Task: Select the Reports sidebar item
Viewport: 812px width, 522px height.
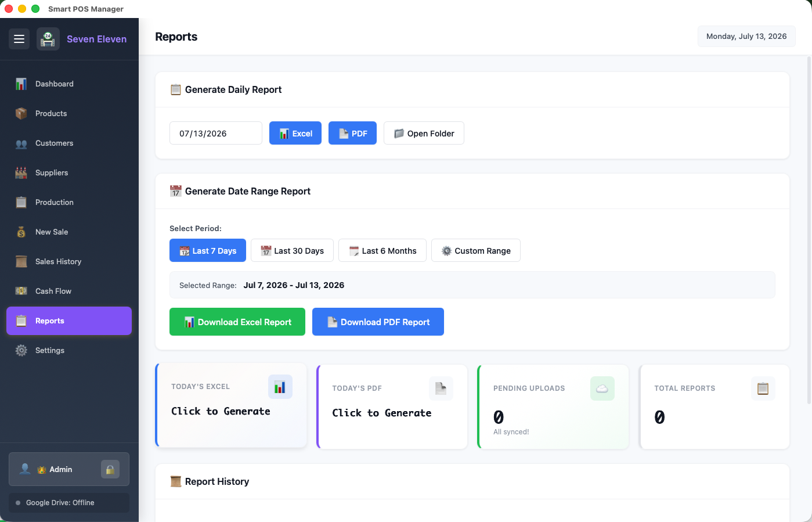Action: point(69,321)
